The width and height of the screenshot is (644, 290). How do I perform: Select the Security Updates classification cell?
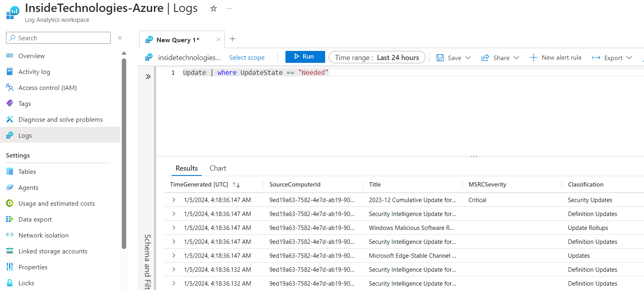click(590, 200)
